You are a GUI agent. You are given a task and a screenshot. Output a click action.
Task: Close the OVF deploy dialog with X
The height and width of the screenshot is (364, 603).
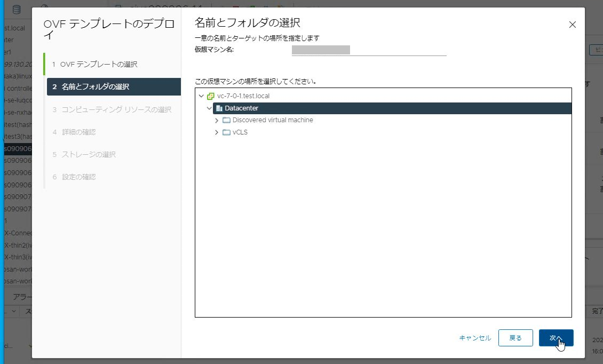pyautogui.click(x=572, y=25)
